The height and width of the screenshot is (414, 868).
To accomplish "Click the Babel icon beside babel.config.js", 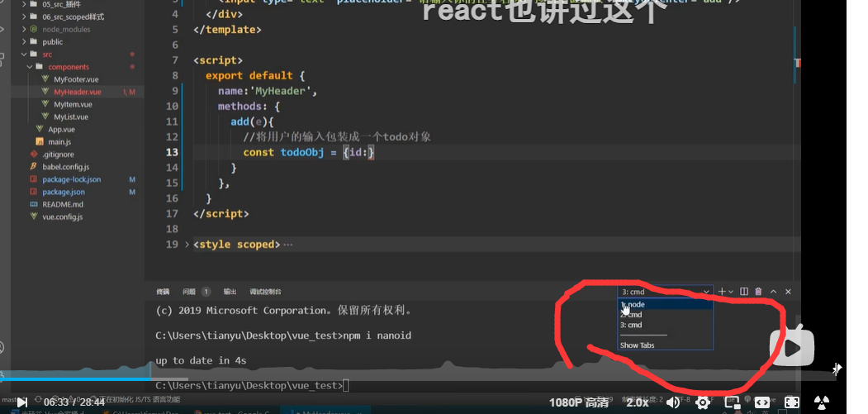I will pyautogui.click(x=34, y=167).
